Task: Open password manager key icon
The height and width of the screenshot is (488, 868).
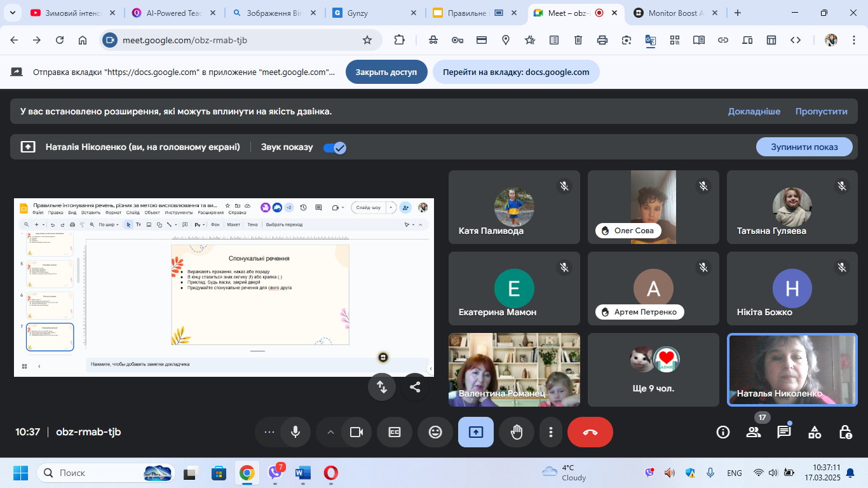Action: point(458,40)
